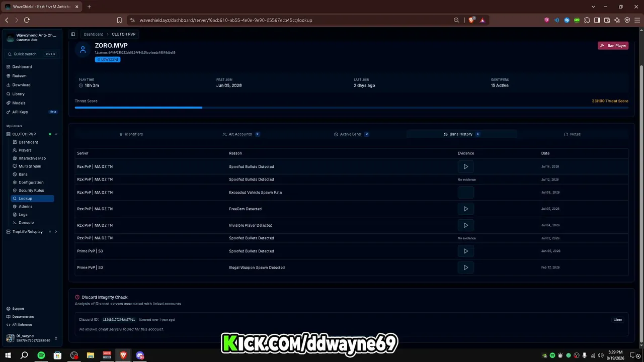Play evidence for Jun 05 Spoofed Bullets ban
Viewport: 644px width, 362px height.
pos(466,251)
